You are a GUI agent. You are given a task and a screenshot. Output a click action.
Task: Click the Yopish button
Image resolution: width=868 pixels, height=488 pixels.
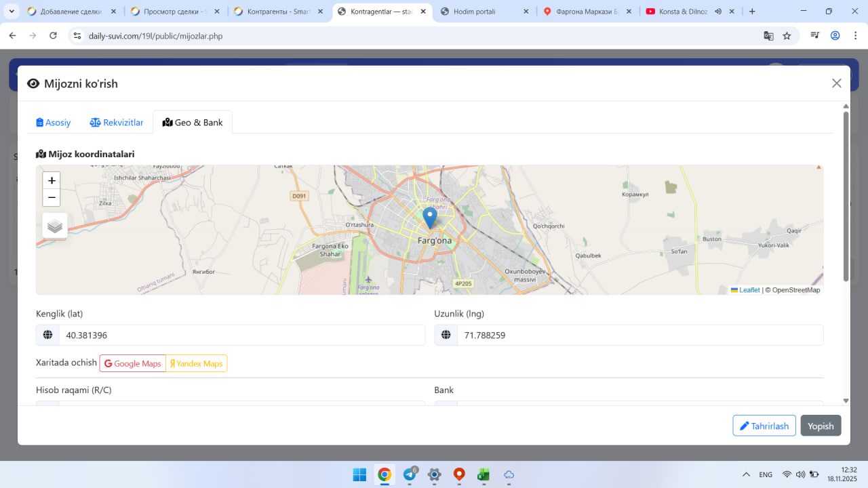click(x=821, y=426)
